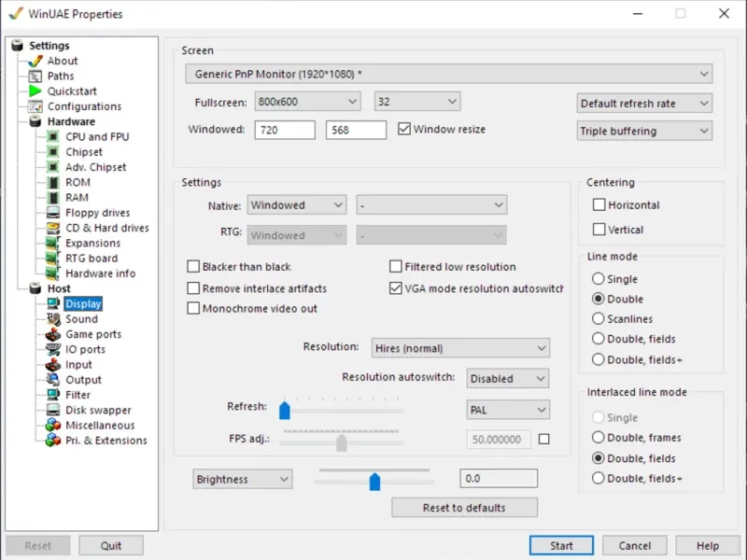
Task: Open the Native Windowed mode dropdown
Action: pos(297,205)
